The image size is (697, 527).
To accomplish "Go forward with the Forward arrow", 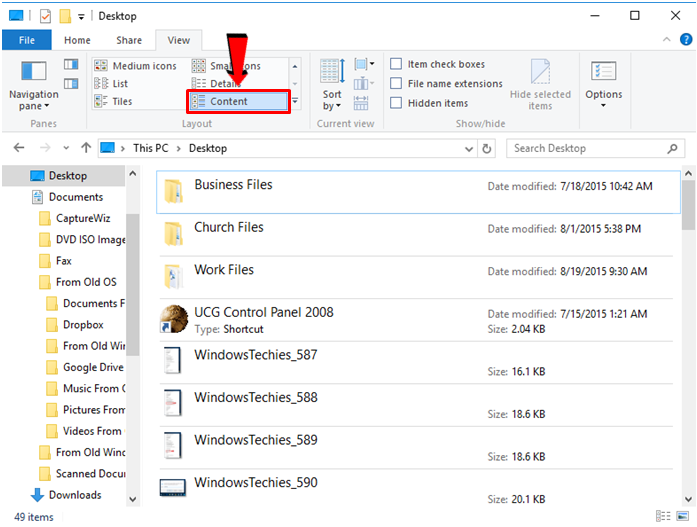I will (x=45, y=148).
